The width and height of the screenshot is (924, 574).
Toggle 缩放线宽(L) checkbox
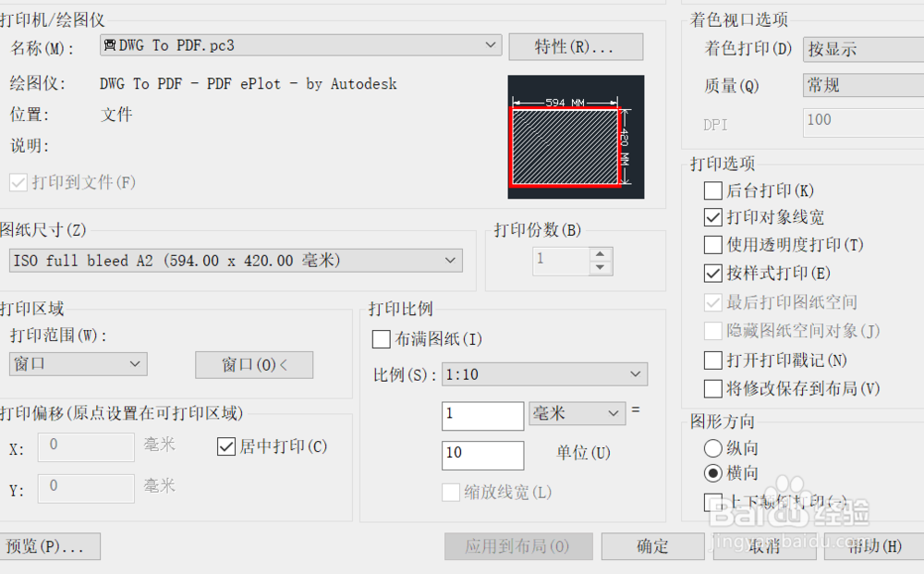[451, 493]
